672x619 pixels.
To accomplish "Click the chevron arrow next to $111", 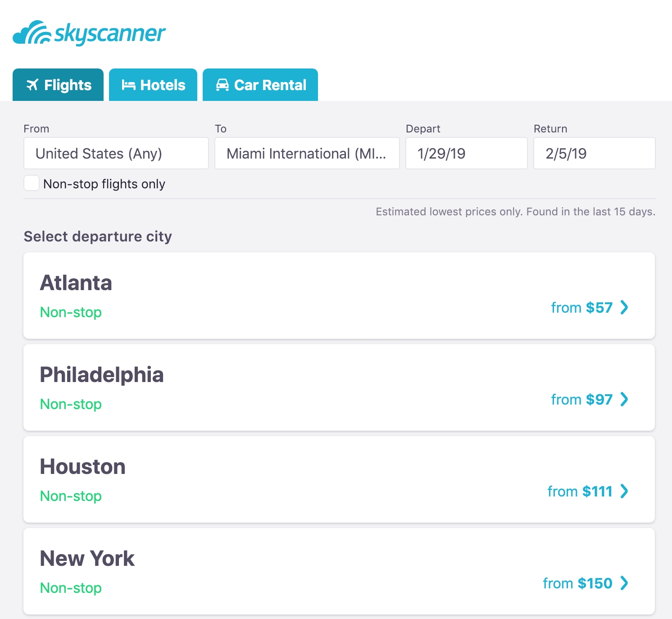I will click(624, 491).
